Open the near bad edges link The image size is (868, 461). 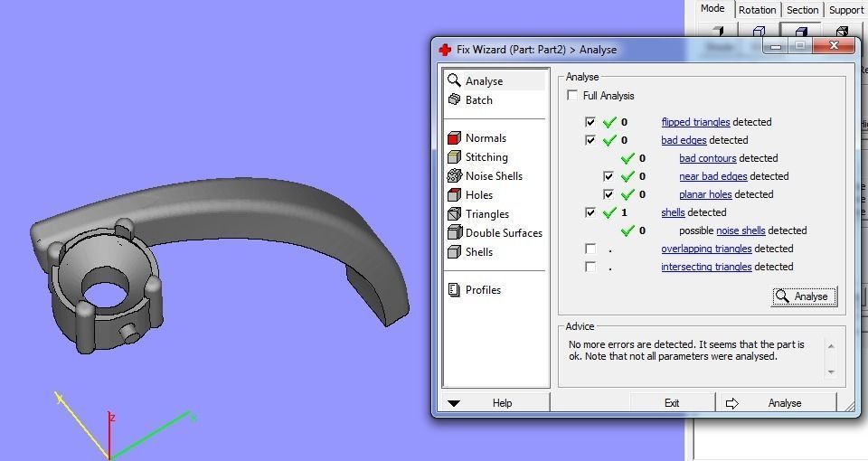713,176
